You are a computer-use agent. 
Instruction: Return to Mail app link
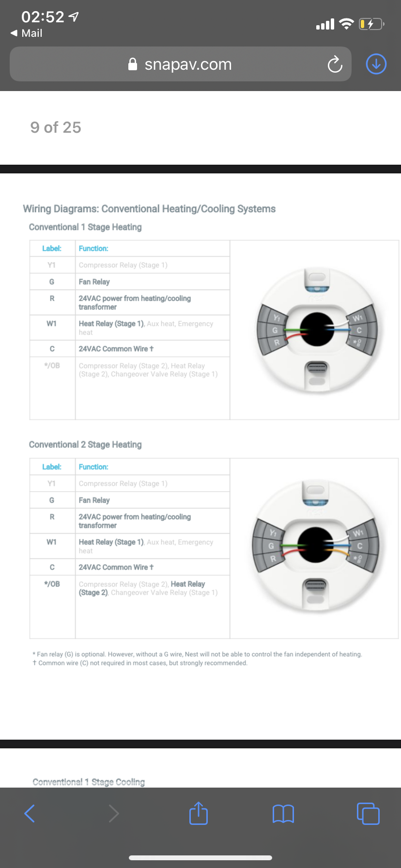click(27, 33)
